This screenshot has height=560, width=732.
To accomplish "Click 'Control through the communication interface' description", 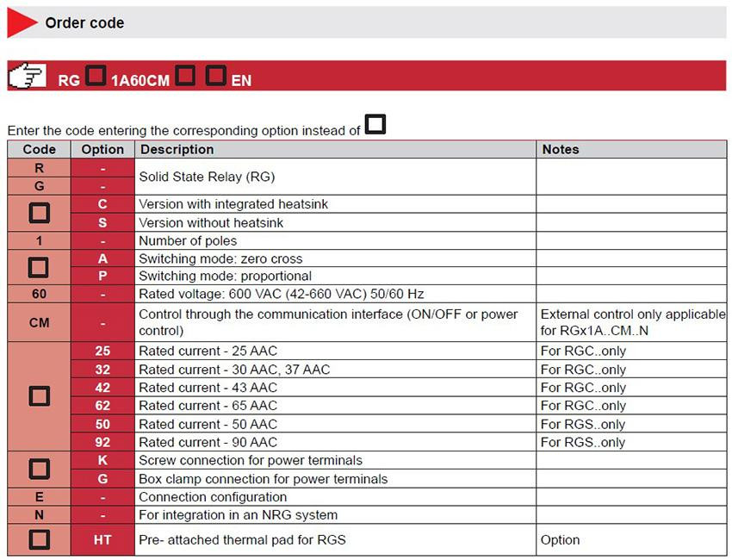I will tap(328, 322).
